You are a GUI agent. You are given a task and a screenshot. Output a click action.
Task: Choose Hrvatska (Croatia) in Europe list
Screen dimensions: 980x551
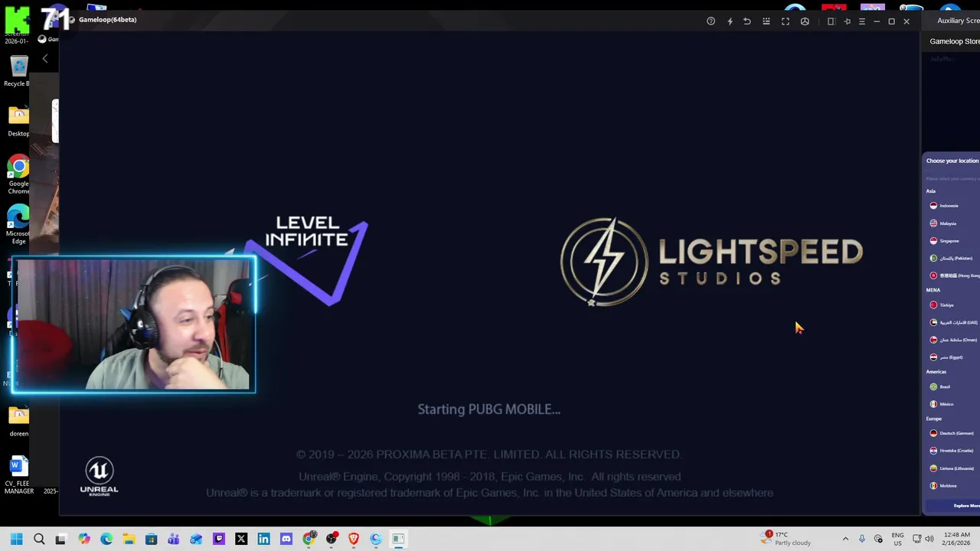pos(952,451)
